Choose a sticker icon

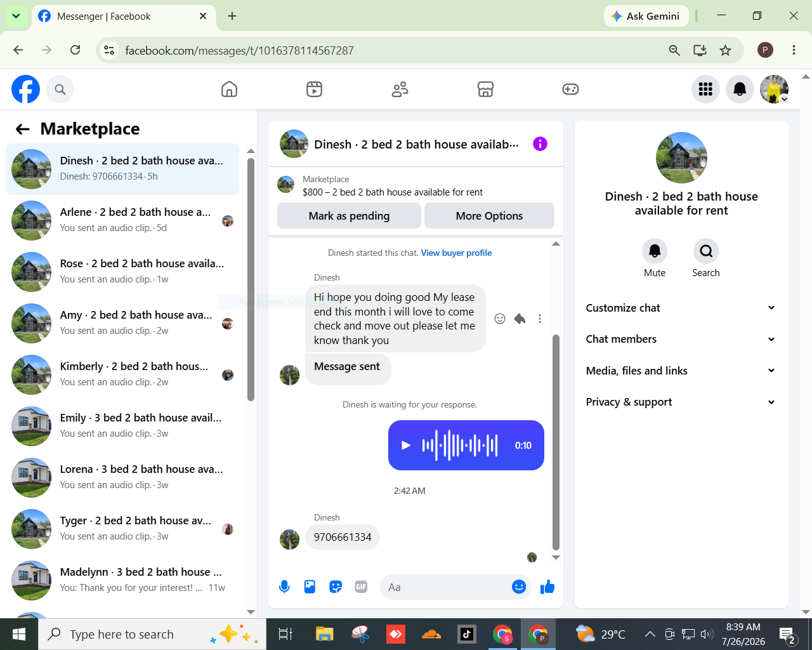point(336,587)
